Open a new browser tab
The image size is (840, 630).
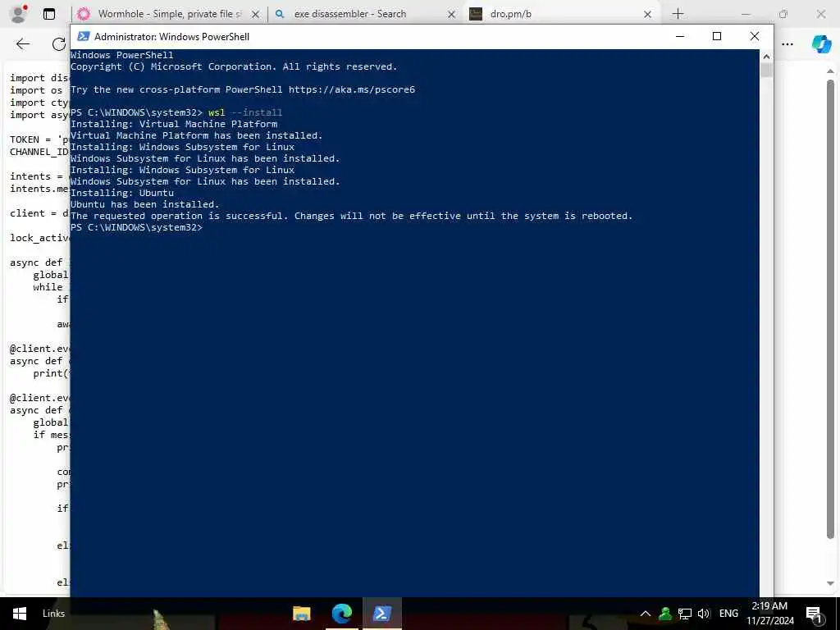(x=678, y=14)
